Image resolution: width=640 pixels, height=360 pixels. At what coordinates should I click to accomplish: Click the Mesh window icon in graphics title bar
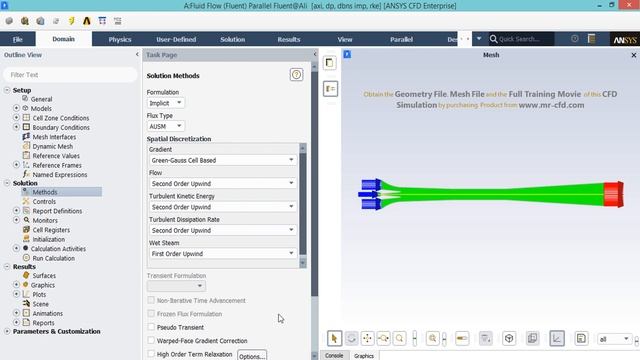[x=347, y=54]
